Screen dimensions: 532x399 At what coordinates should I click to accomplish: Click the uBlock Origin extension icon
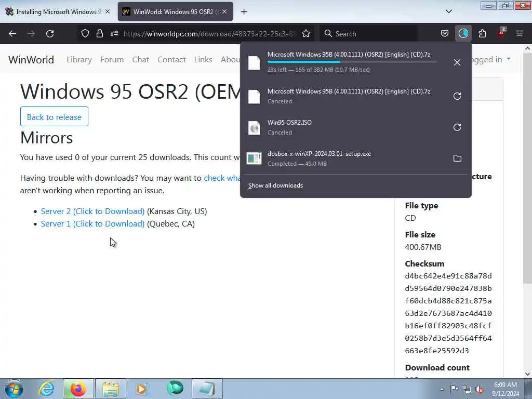click(501, 33)
